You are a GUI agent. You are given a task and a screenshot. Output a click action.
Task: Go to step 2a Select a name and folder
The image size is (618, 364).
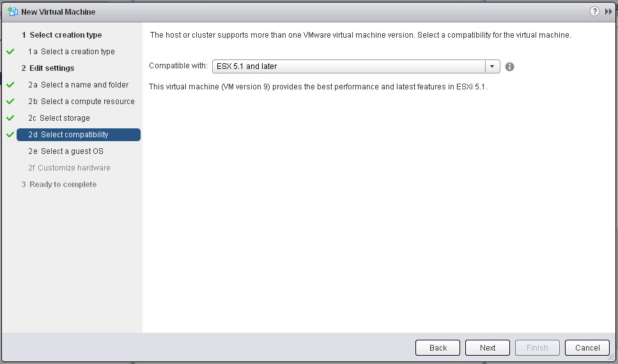78,85
